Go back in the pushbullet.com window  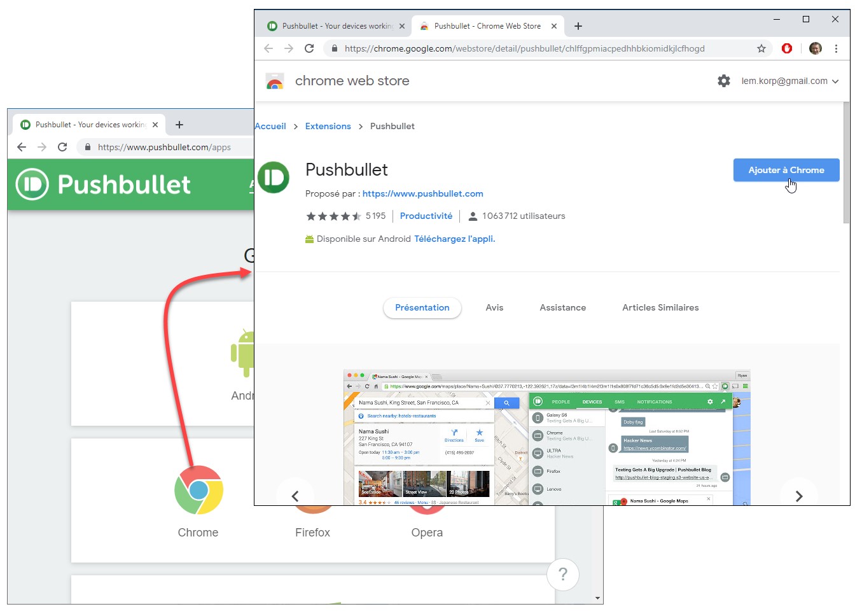coord(22,147)
